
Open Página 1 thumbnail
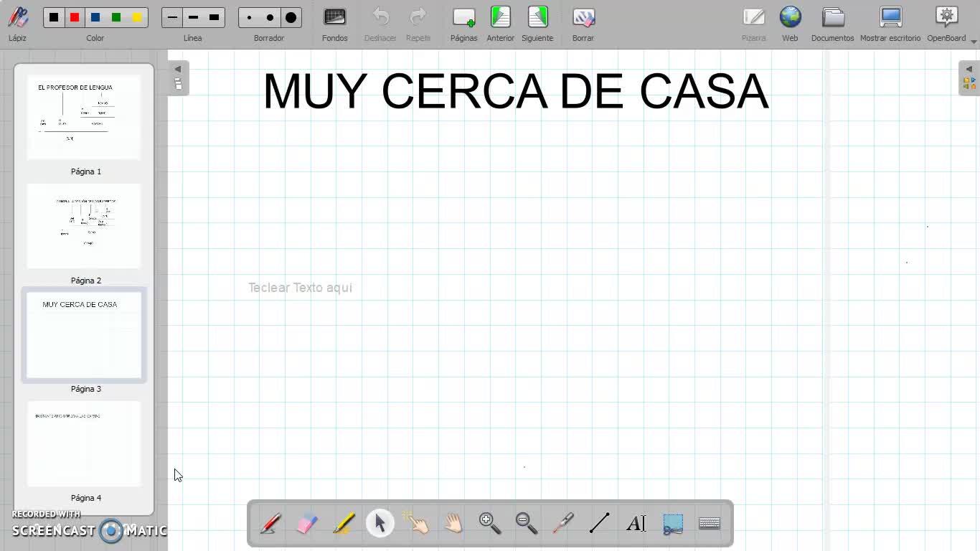pyautogui.click(x=84, y=118)
